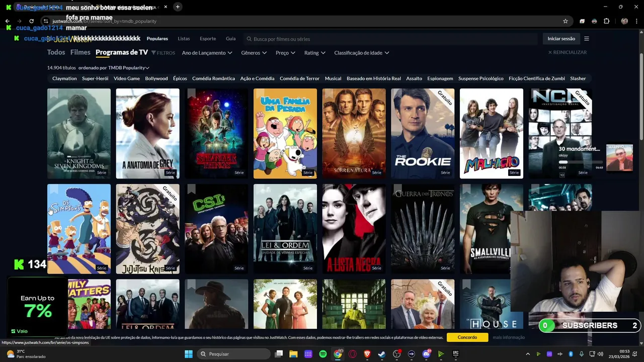Select the Super-Herói genre chip

pos(95,78)
